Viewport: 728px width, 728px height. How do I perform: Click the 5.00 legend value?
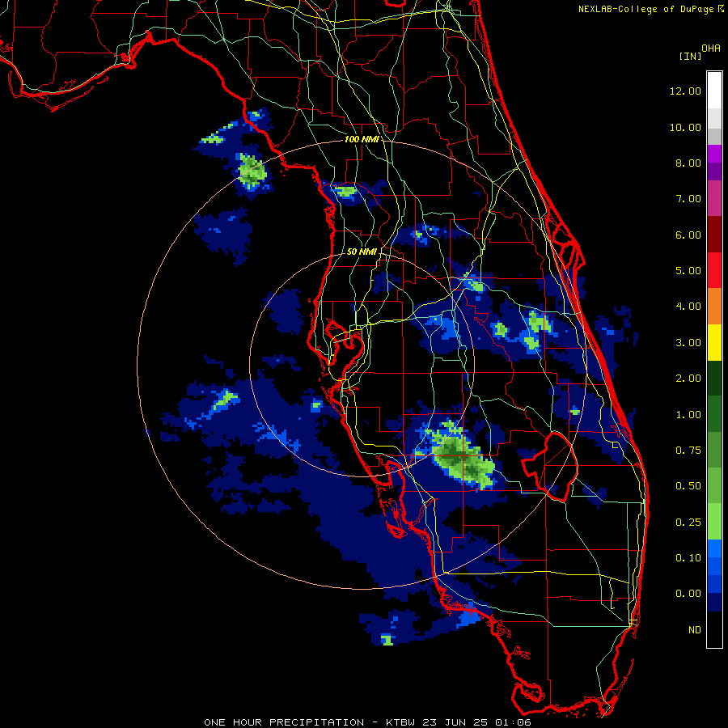688,271
